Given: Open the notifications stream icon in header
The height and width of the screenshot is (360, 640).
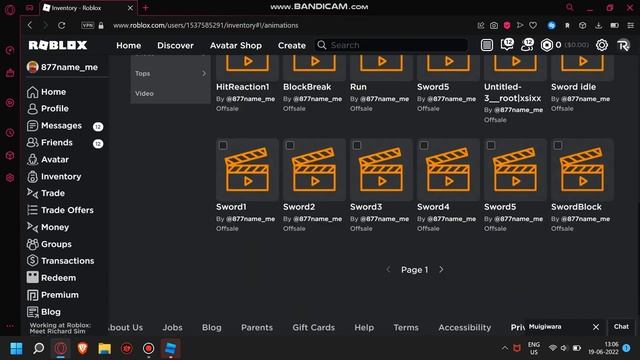Looking at the screenshot, I should coord(487,45).
